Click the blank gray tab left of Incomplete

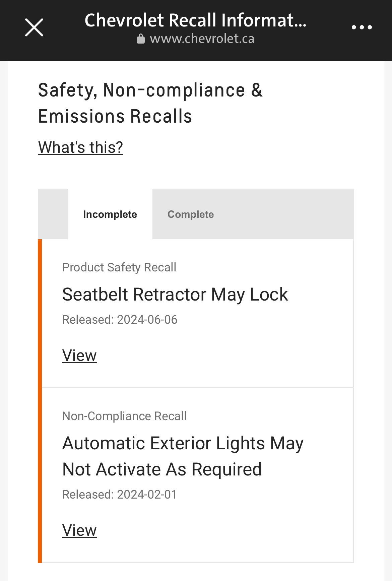tap(53, 214)
